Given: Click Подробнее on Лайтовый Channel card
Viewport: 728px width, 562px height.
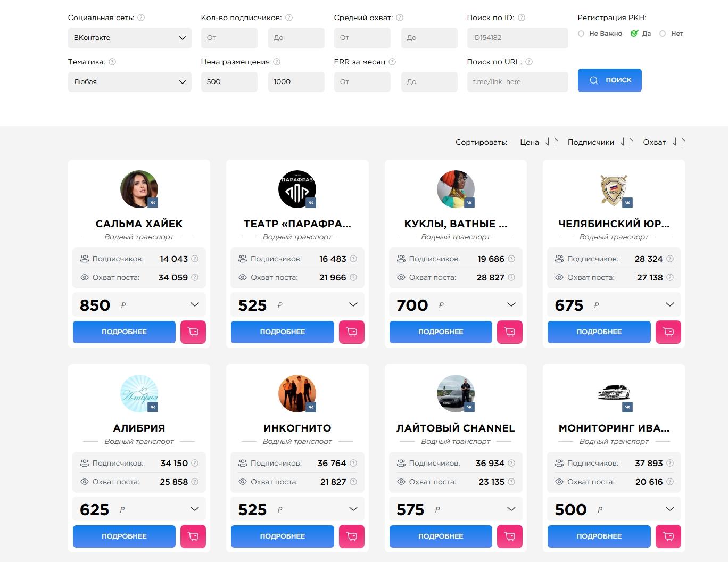Looking at the screenshot, I should (441, 536).
